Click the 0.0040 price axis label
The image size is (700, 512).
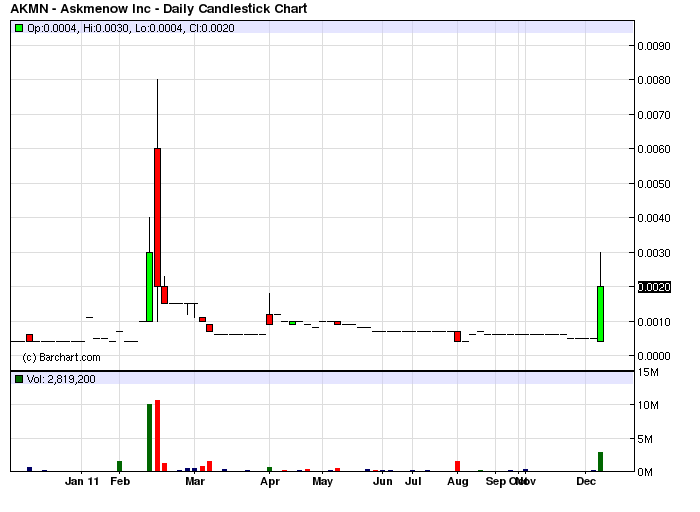click(654, 218)
